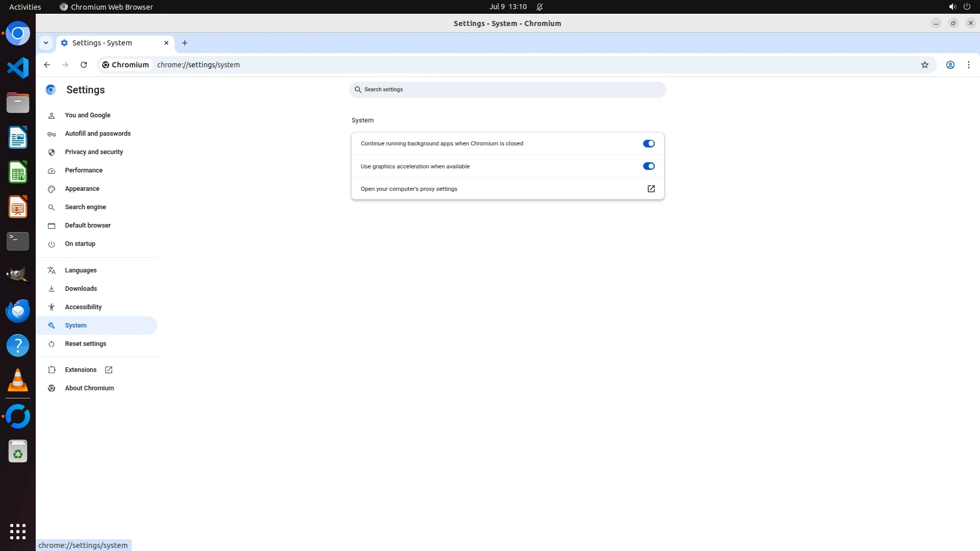Toggle continue running background apps switch
The image size is (980, 551).
[648, 143]
